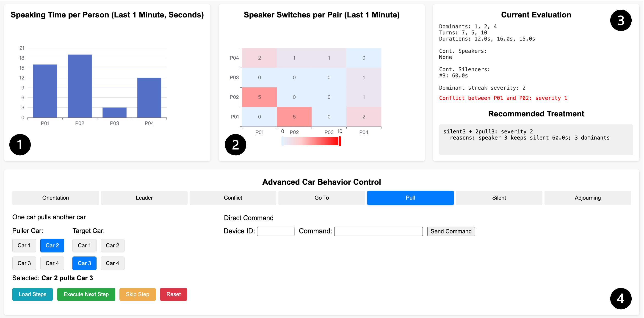Choose Car 3 as the puller car
This screenshot has width=644, height=318.
(x=24, y=263)
